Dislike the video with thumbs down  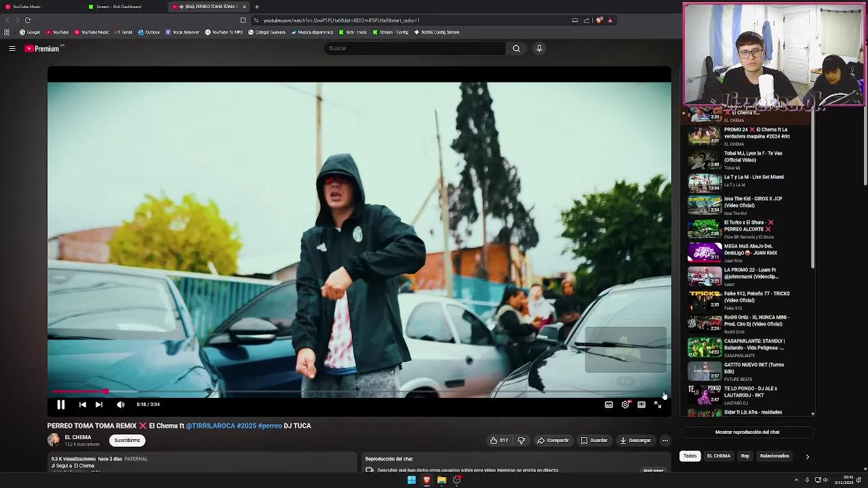[x=521, y=441]
